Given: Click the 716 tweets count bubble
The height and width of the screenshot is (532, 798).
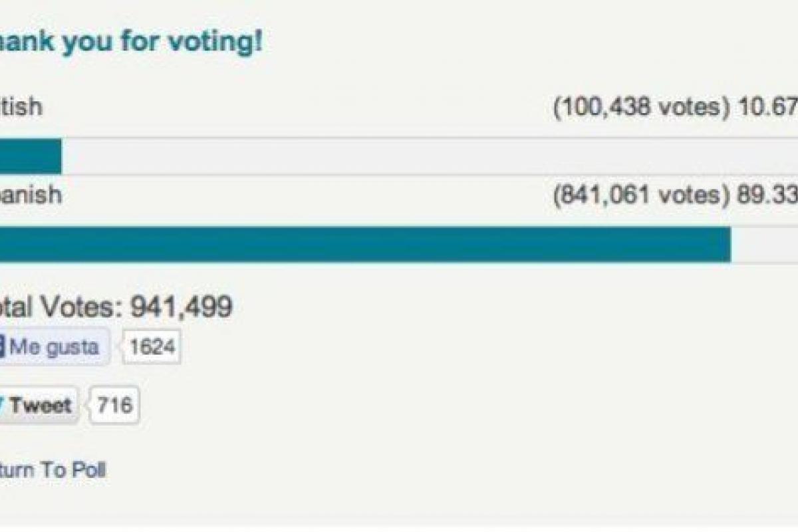Looking at the screenshot, I should tap(114, 405).
